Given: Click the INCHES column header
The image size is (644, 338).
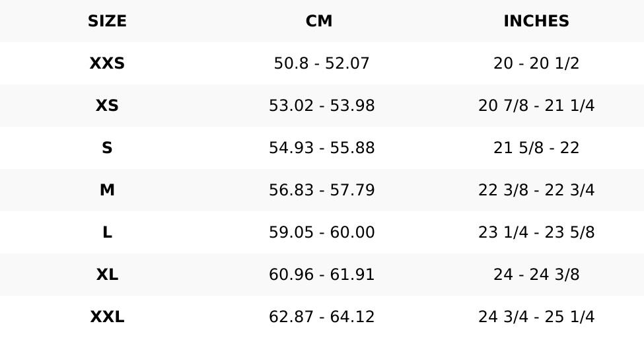Looking at the screenshot, I should pyautogui.click(x=536, y=21).
